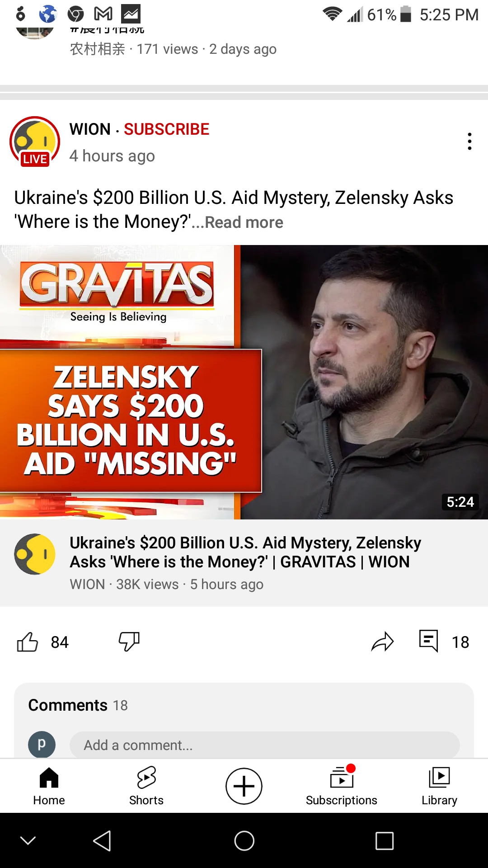Tap the WION live channel avatar
The width and height of the screenshot is (488, 868).
pyautogui.click(x=35, y=142)
